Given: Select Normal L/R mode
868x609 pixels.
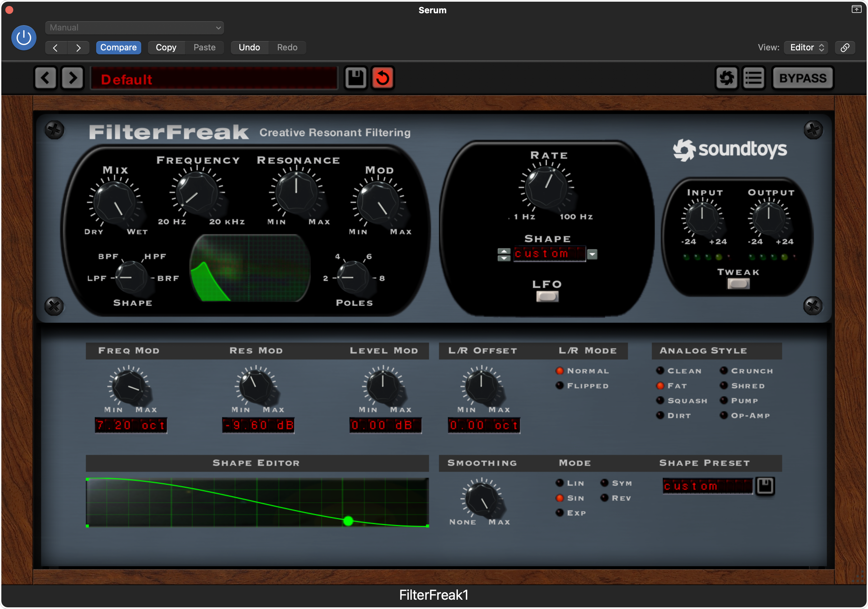Looking at the screenshot, I should [x=560, y=371].
